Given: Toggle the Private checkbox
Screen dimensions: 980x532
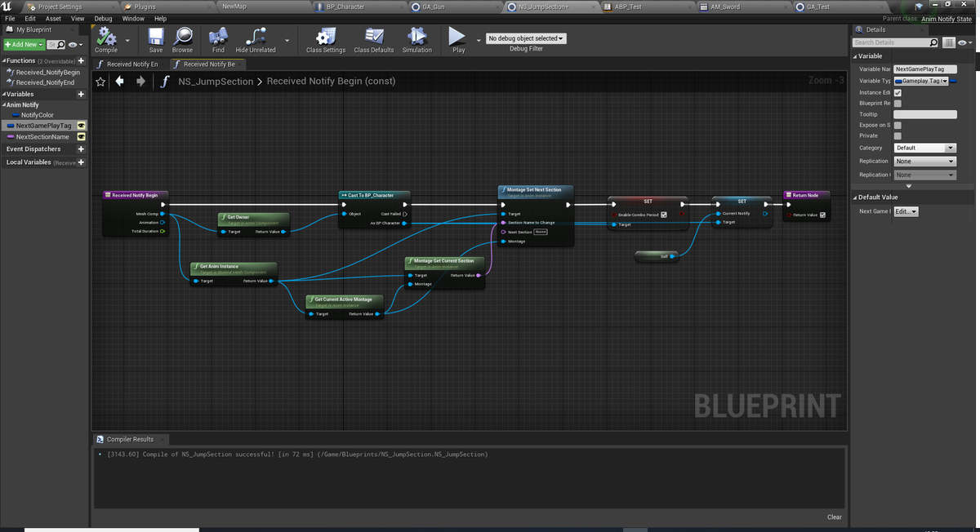Looking at the screenshot, I should pyautogui.click(x=898, y=135).
